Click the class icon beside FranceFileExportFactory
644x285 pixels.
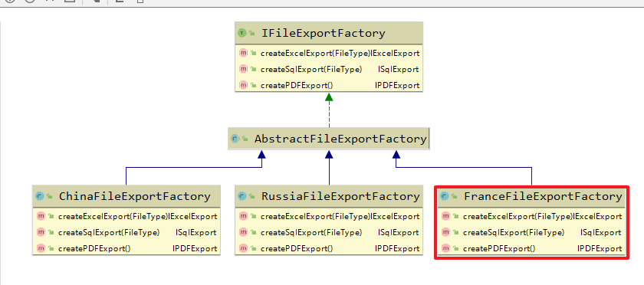coord(445,196)
